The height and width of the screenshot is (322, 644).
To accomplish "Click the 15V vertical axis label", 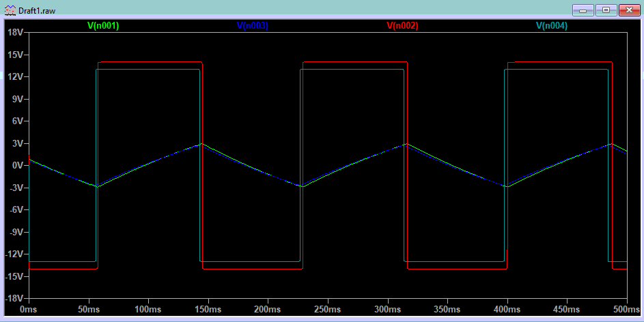I will tap(16, 55).
